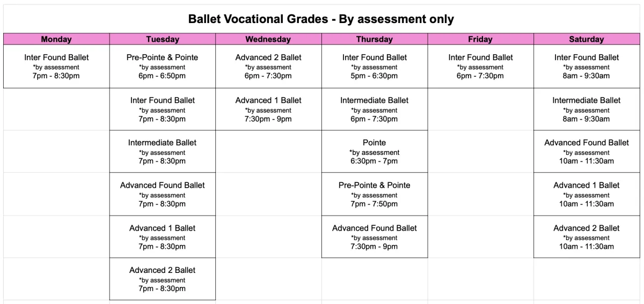Select Tuesday's Pre-Pointe & Pointe 6pm cell
The height and width of the screenshot is (304, 644).
[163, 66]
